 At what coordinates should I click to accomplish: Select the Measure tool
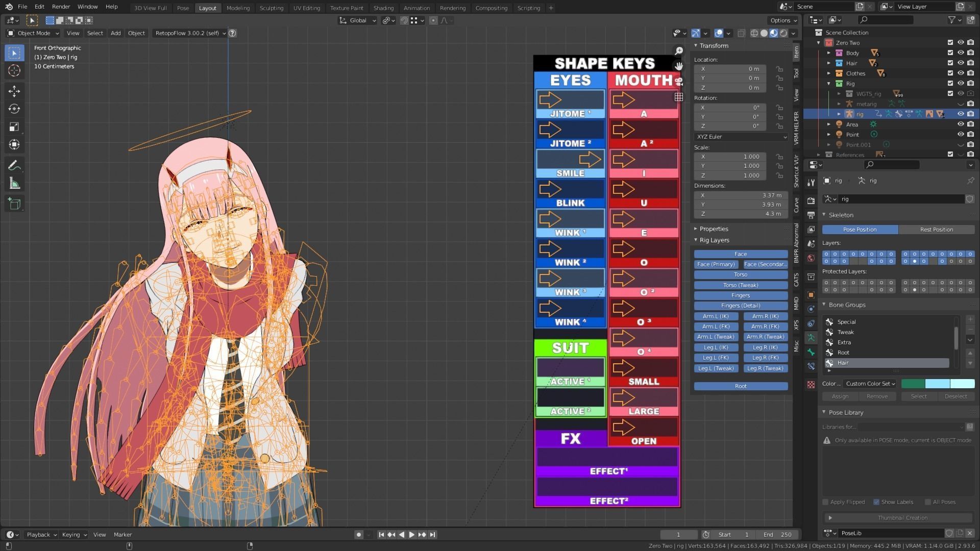click(14, 183)
